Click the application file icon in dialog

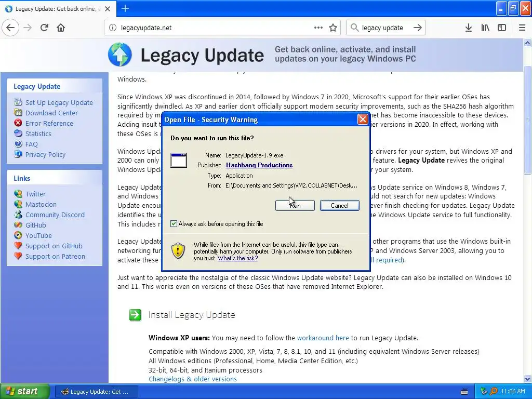point(179,160)
